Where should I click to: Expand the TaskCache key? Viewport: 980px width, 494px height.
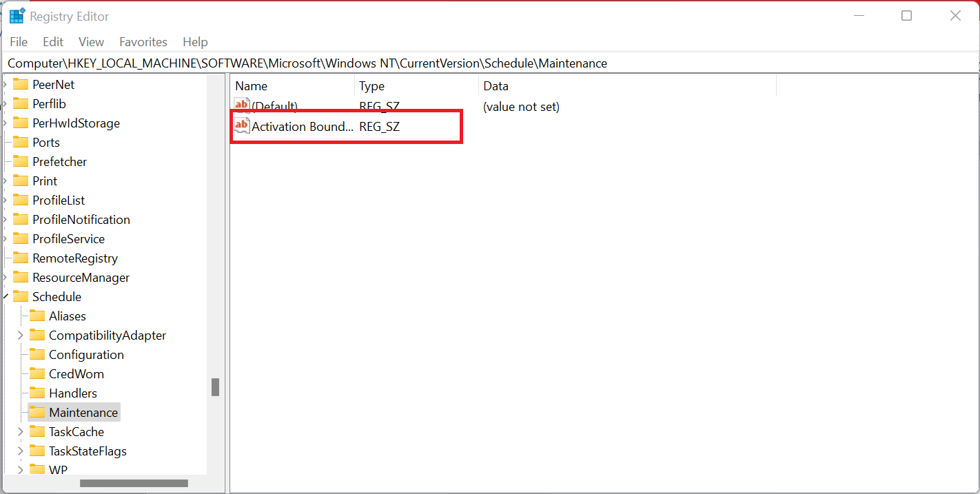point(21,432)
